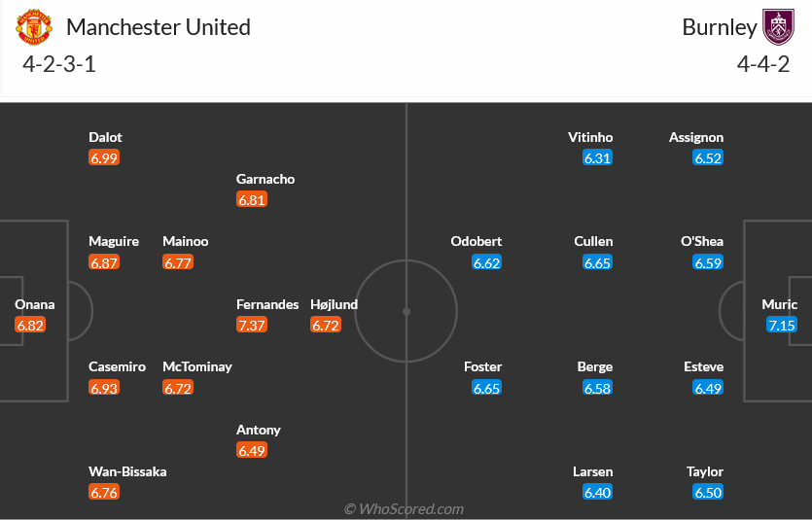Select Wan-Bissaka's player name
This screenshot has width=812, height=520.
[127, 471]
